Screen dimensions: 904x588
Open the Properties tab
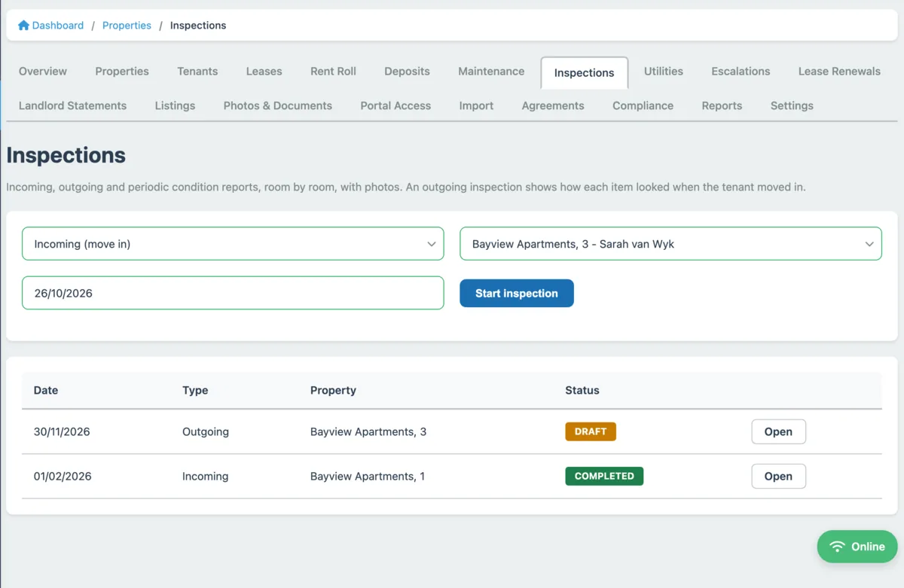click(122, 72)
